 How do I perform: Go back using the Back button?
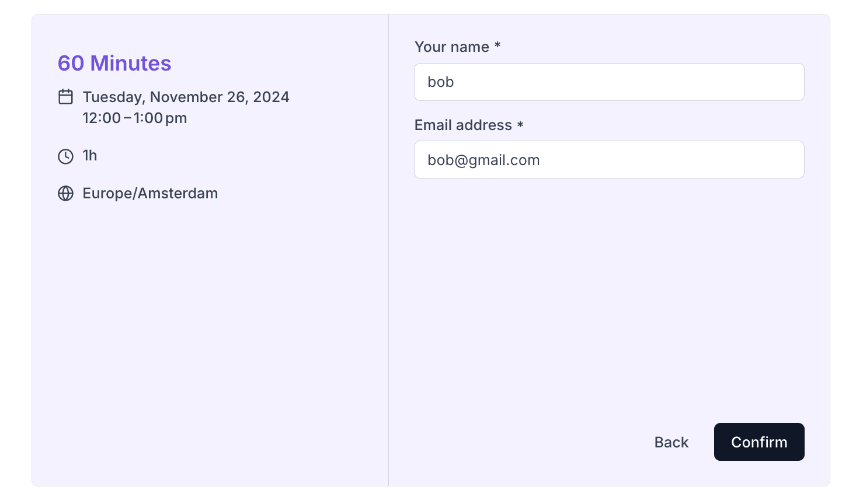(671, 442)
